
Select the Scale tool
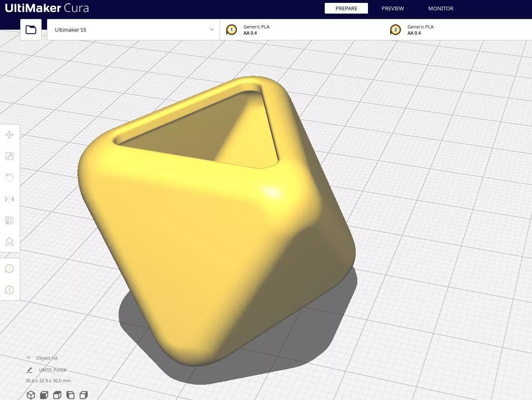pos(9,156)
